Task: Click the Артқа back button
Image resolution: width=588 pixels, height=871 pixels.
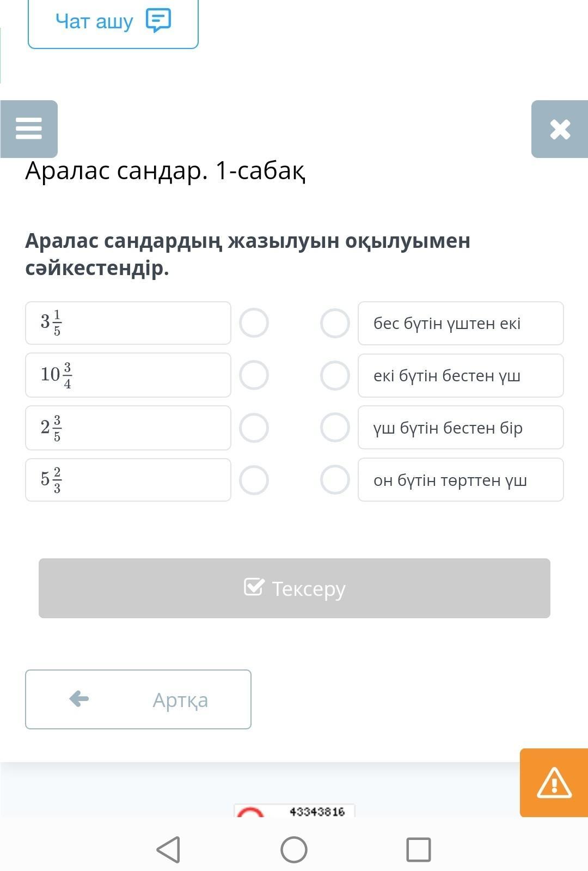Action: [138, 699]
